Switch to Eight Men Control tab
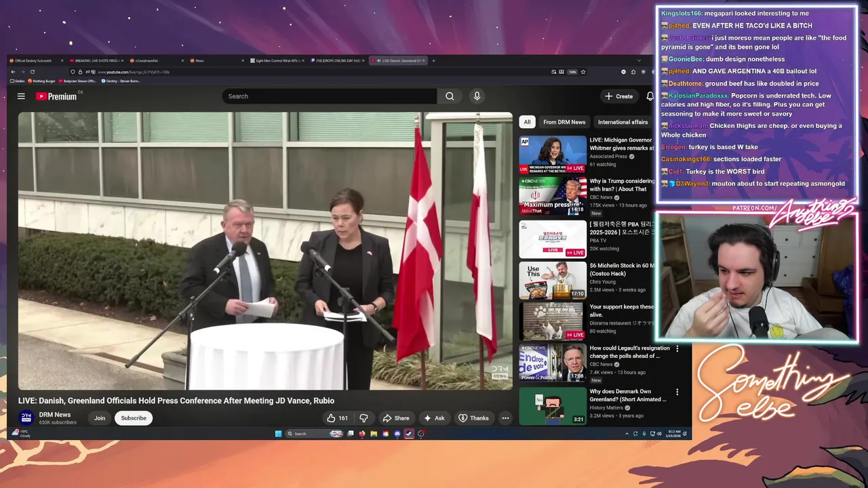This screenshot has width=868, height=488. 276,60
